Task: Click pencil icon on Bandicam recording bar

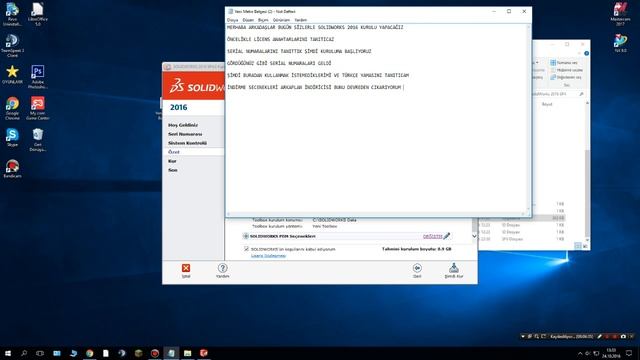Action: click(x=600, y=336)
